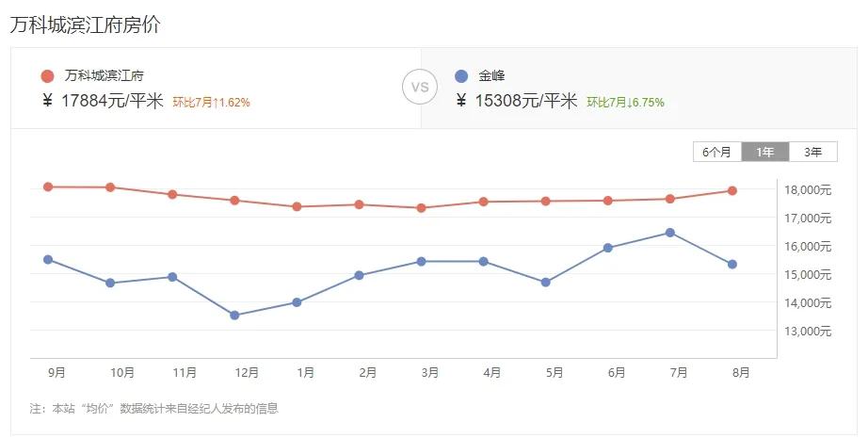Viewport: 868px width, 438px height.
Task: Click the red data point for 8月
Action: [x=731, y=191]
